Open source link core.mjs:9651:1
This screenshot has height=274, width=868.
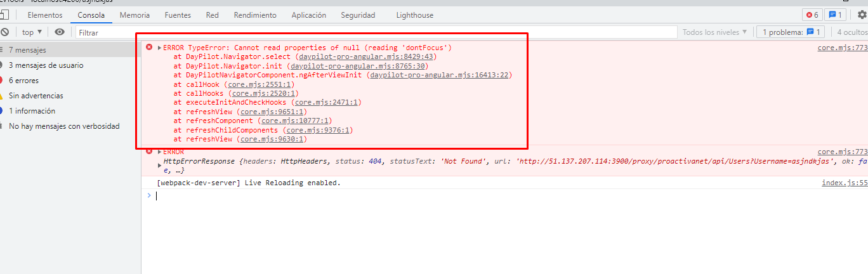pyautogui.click(x=272, y=112)
